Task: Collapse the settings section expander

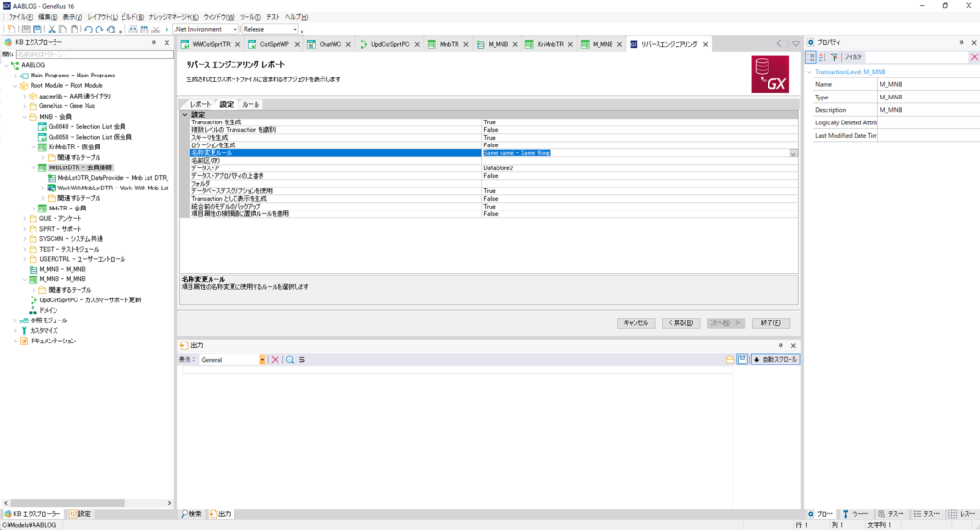Action: (185, 115)
